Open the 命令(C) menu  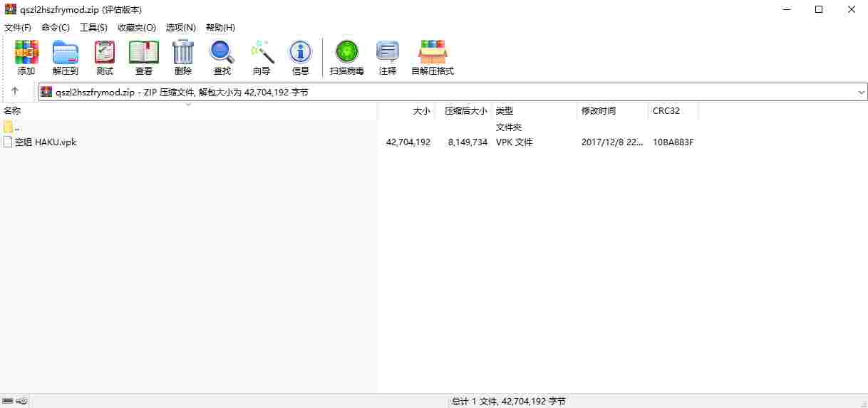pos(56,27)
